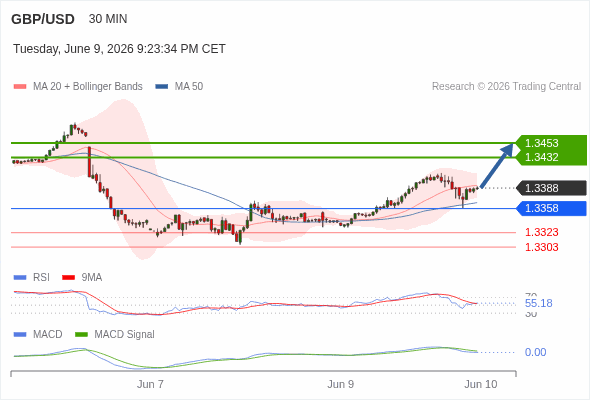The image size is (590, 400).
Task: Click the 30 MIN timeframe label
Action: [x=108, y=19]
